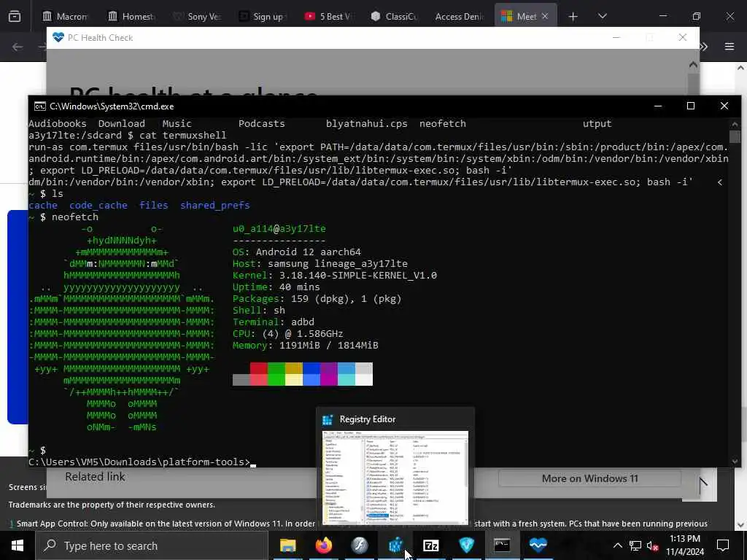Click the muted volume tray icon
This screenshot has height=560, width=747.
coord(652,545)
